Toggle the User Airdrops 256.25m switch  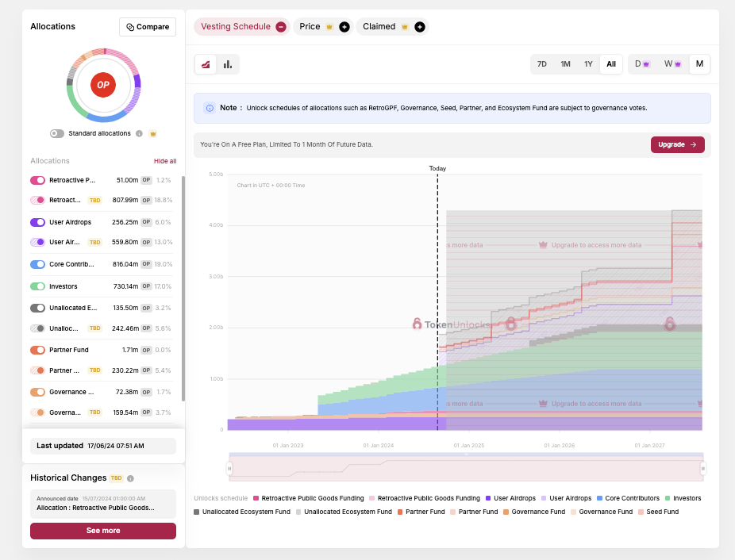click(37, 222)
